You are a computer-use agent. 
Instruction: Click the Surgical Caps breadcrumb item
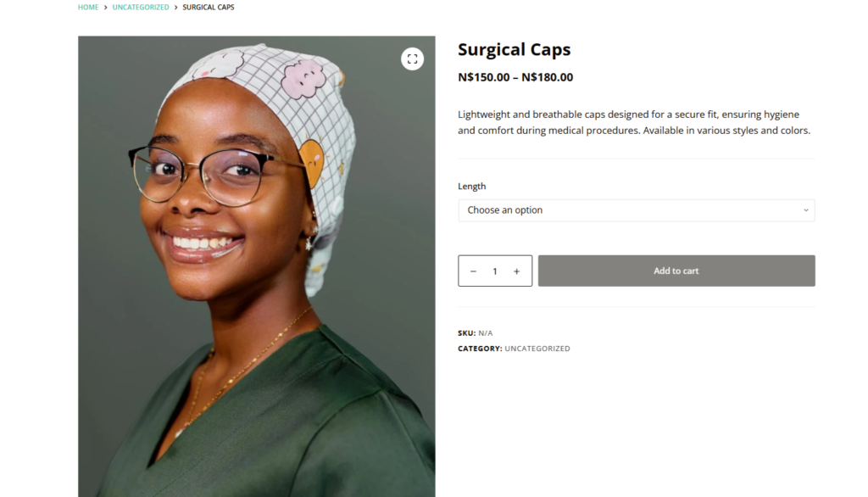(209, 8)
